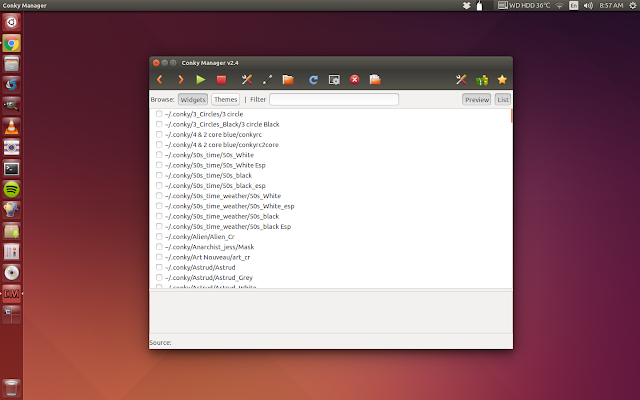This screenshot has width=640, height=400.
Task: Enable 50s_time/50s_black checkbox
Action: 159,175
